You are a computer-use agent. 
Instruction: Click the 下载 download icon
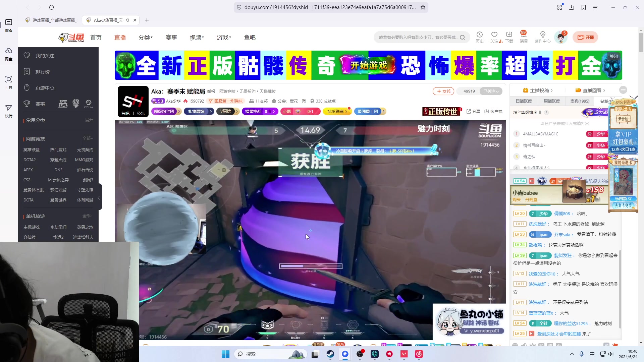pos(509,37)
